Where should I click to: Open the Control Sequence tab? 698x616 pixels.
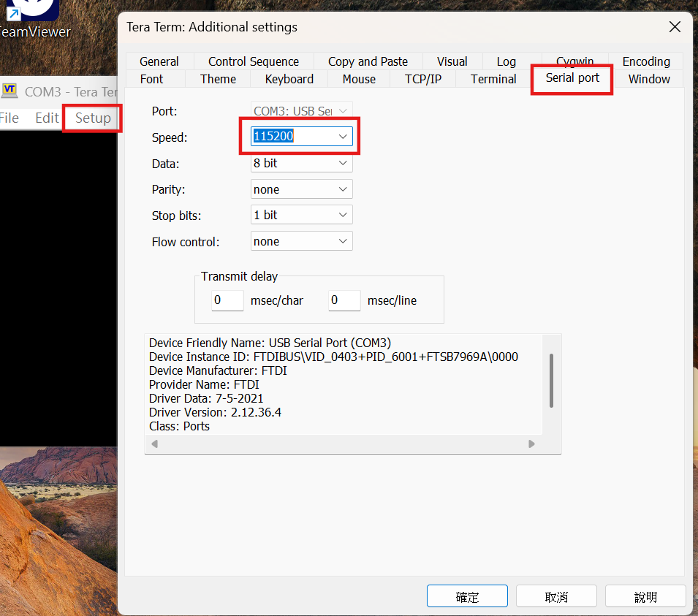254,61
